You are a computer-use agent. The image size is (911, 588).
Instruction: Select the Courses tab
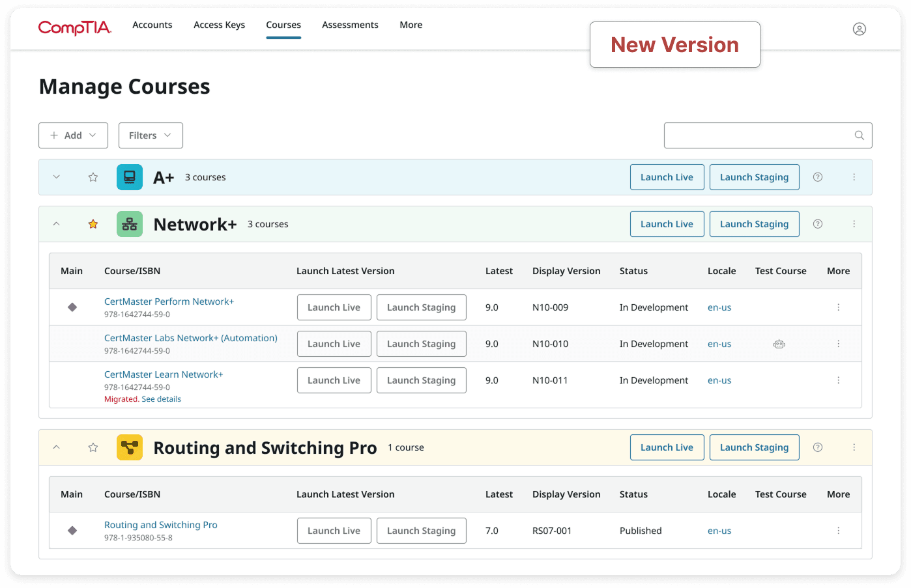pyautogui.click(x=283, y=25)
